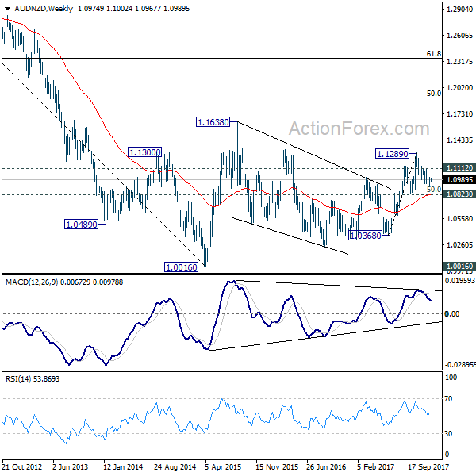This screenshot has height=476, width=476.
Task: Click the 1.11120 level tag on axis
Action: point(459,168)
